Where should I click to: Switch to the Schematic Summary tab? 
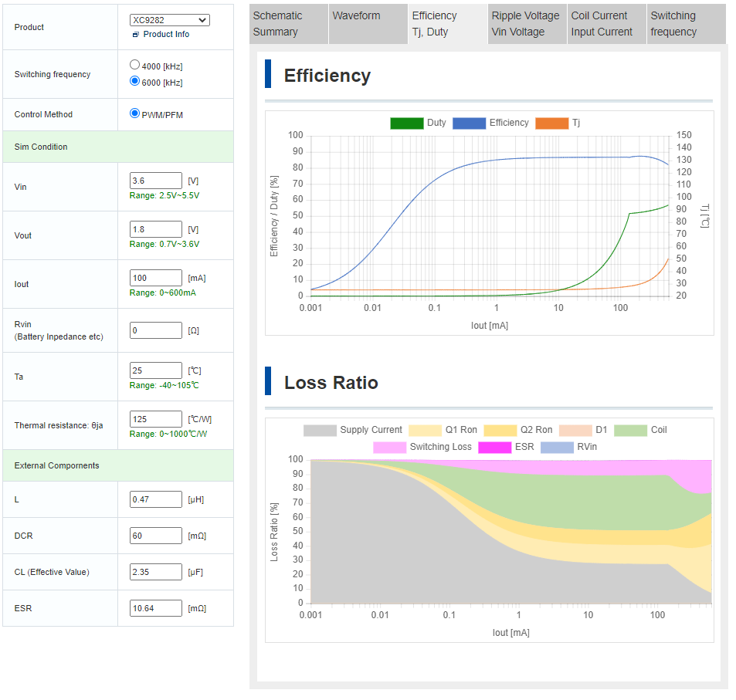point(288,24)
